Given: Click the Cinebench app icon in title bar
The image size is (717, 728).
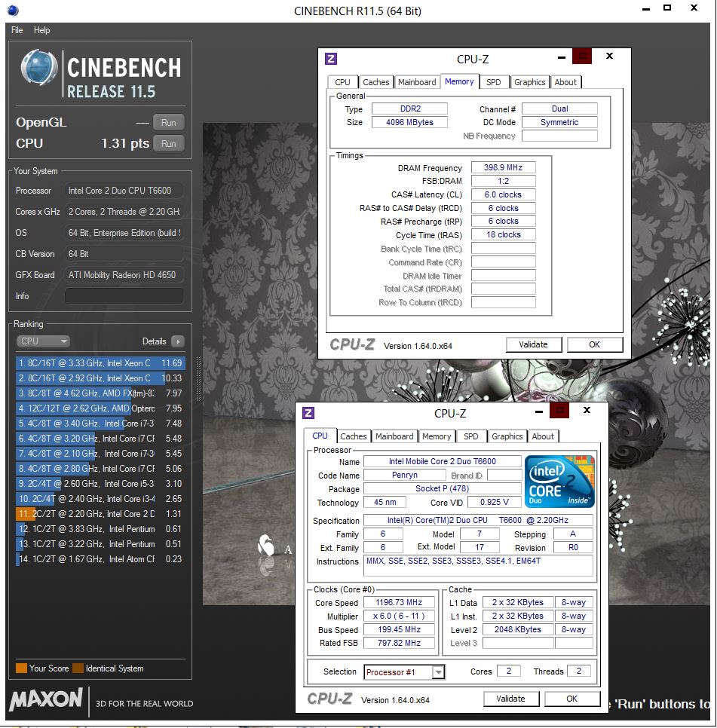Looking at the screenshot, I should pyautogui.click(x=13, y=11).
